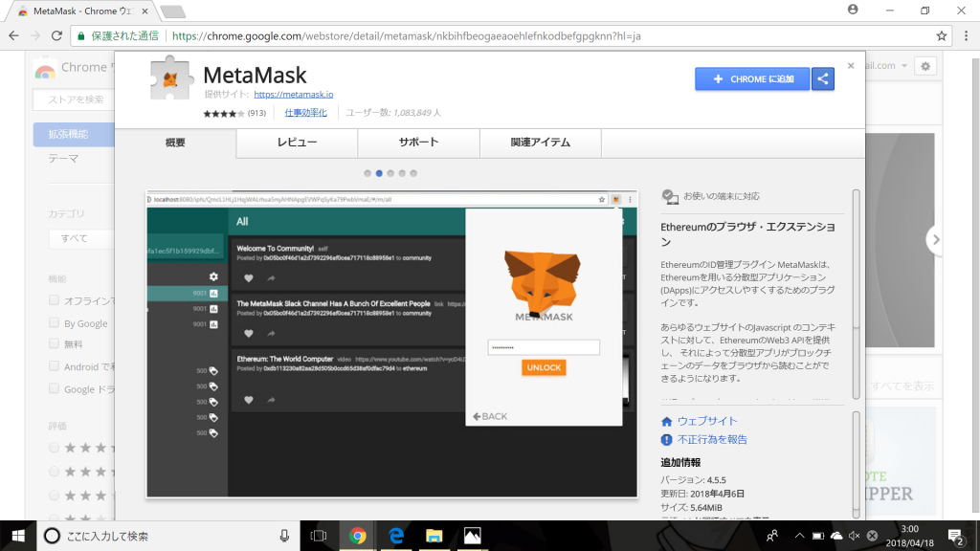Show hidden tray icons chevron
This screenshot has width=980, height=551.
coord(799,536)
